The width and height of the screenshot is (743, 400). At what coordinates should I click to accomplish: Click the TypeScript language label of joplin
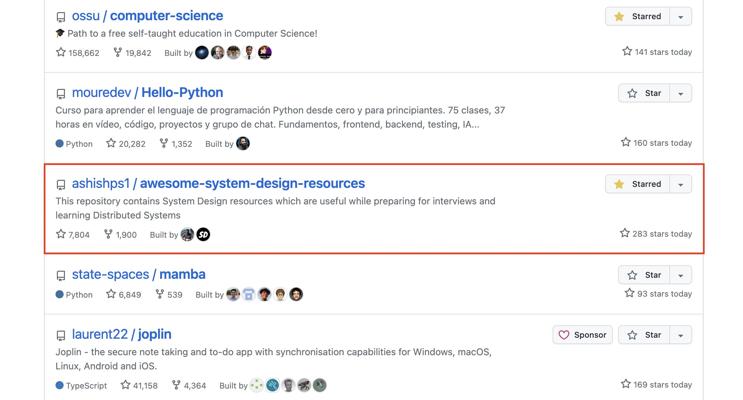click(82, 385)
